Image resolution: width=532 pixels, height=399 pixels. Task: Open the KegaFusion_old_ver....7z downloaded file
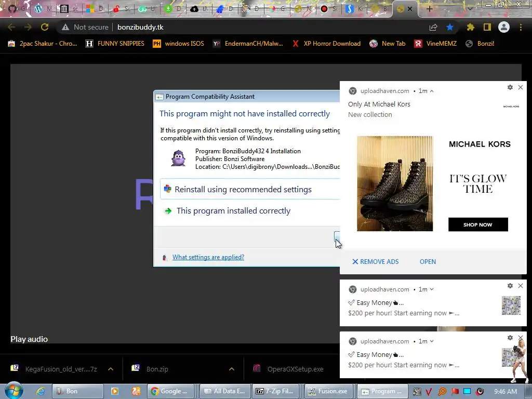[61, 369]
